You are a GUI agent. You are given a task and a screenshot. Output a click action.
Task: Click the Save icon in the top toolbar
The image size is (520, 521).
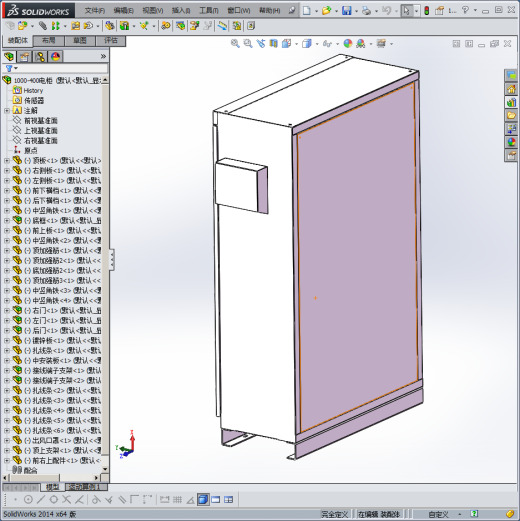[x=347, y=11]
